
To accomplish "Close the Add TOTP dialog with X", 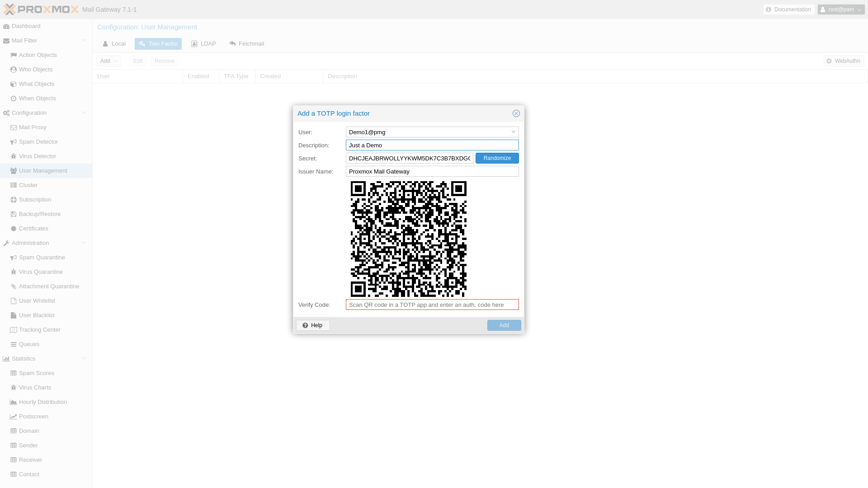I will click(x=516, y=113).
